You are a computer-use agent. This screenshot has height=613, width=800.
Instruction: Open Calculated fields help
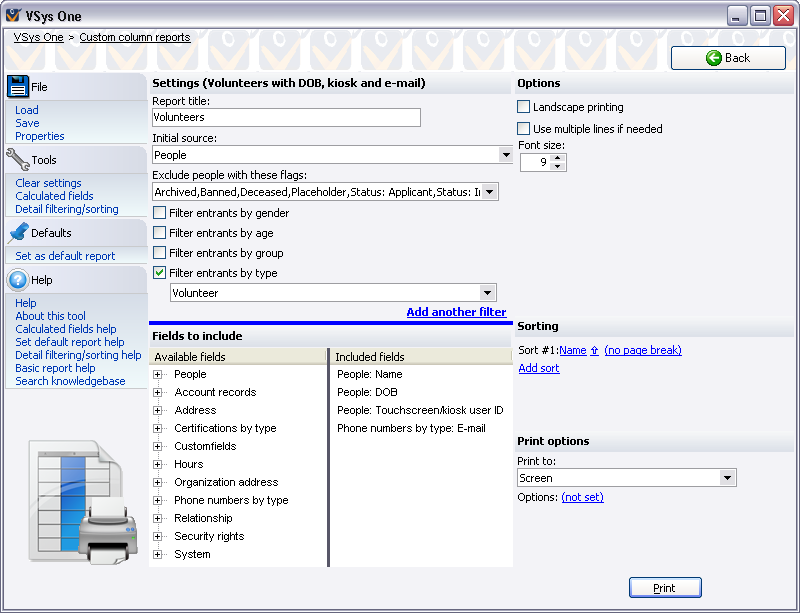click(66, 329)
